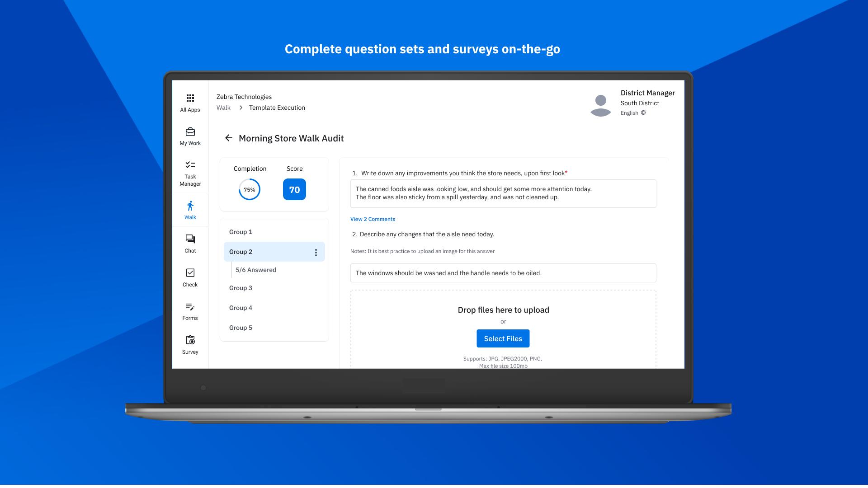Open Task Manager checklist icon
Viewport: 868px width, 488px height.
(190, 165)
